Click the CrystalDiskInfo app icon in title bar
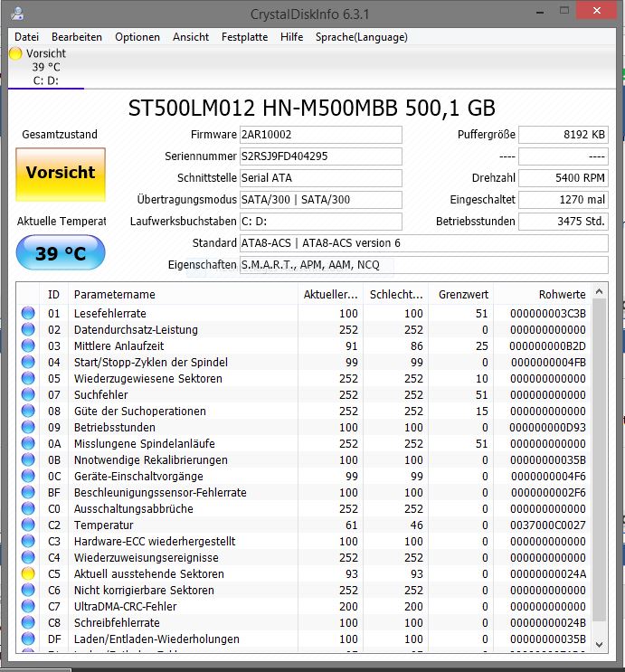Screen dimensions: 625x672 tap(17, 14)
